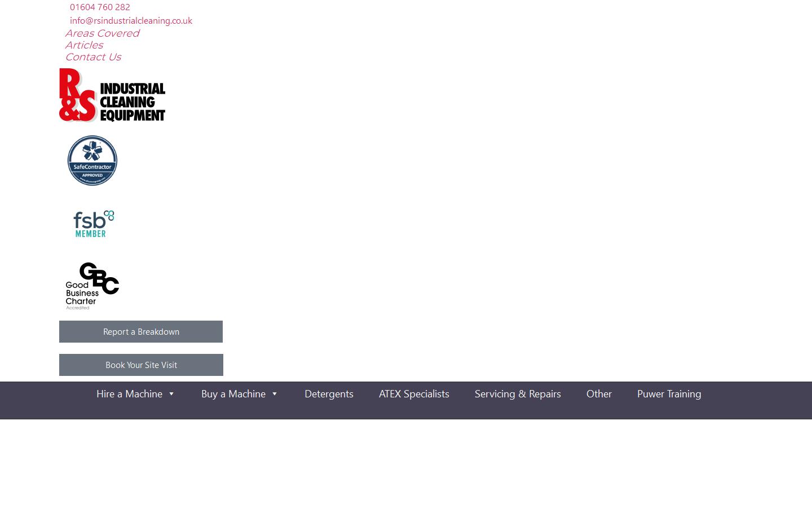The height and width of the screenshot is (508, 812).
Task: Click the SafeContractor Approved badge
Action: point(92,160)
